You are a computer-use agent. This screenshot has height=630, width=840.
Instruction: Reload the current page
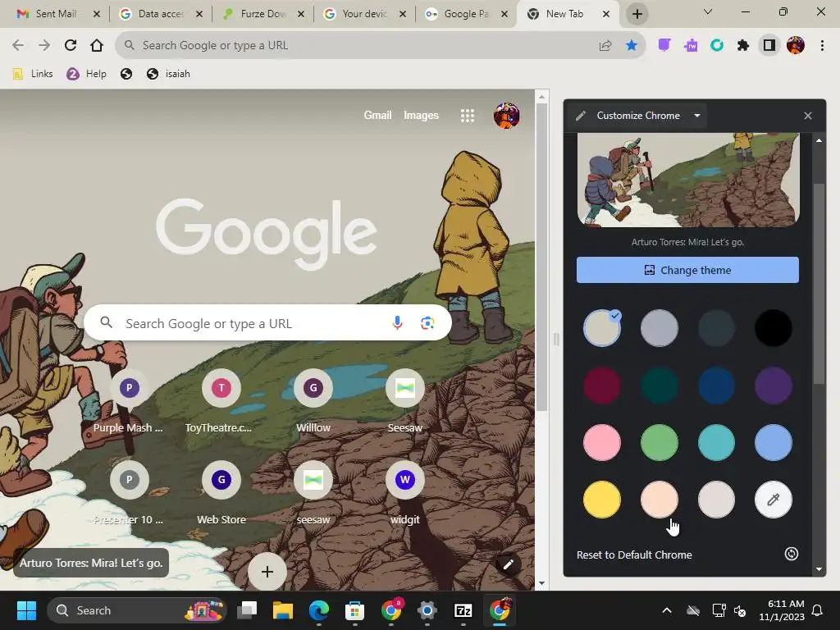point(71,46)
